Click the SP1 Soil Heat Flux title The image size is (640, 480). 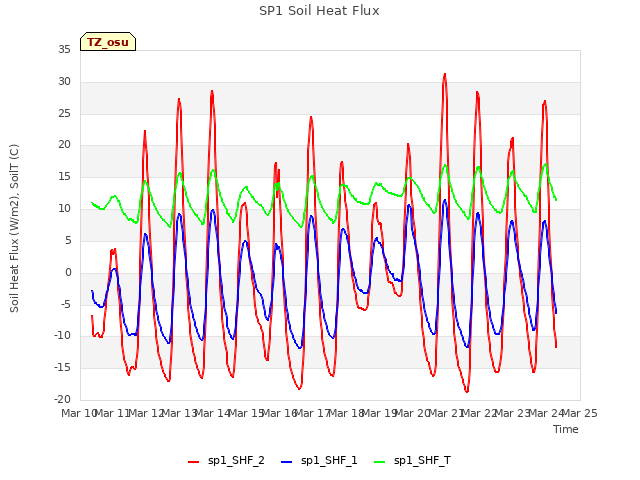319,11
